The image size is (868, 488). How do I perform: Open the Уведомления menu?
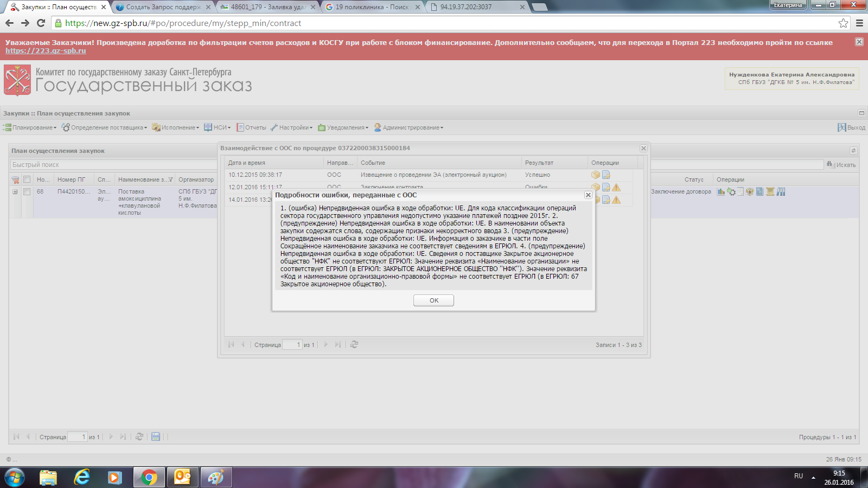click(x=343, y=127)
